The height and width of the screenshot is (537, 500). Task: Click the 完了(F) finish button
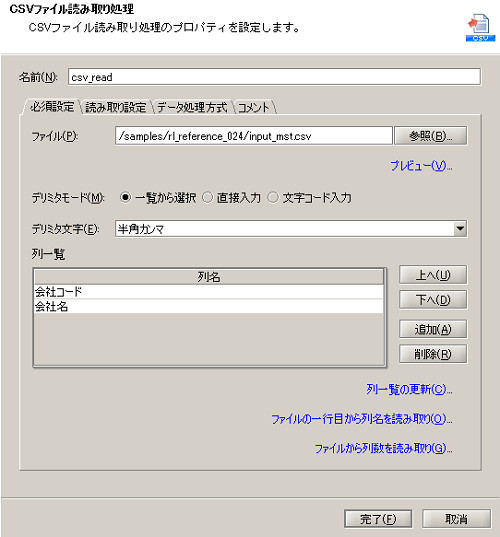(x=378, y=519)
